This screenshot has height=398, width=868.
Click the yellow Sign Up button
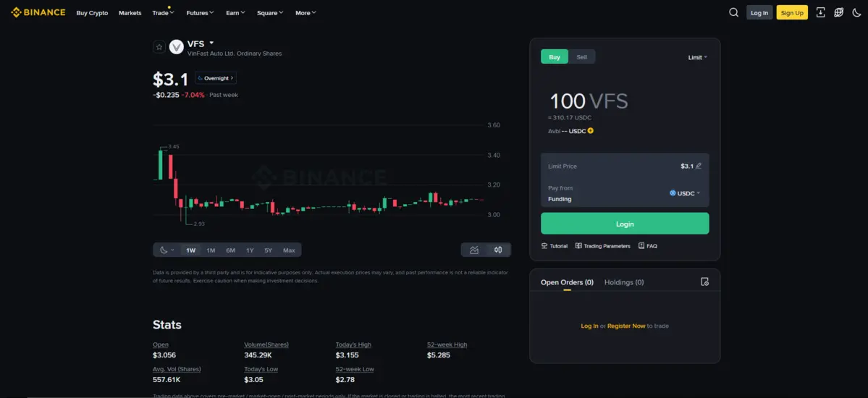point(792,13)
